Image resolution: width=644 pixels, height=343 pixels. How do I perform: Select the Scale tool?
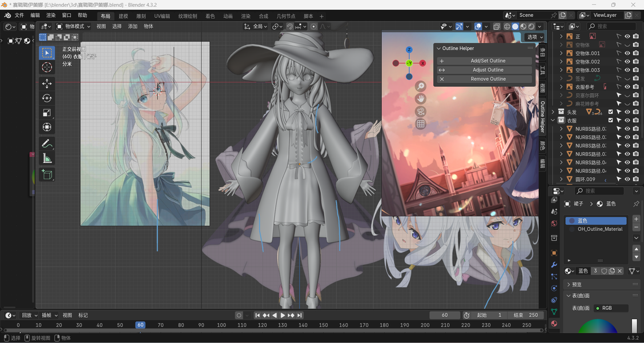pos(47,113)
